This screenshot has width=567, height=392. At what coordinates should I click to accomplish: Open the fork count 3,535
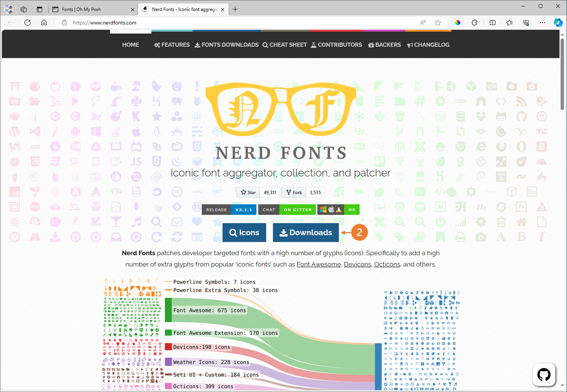coord(315,192)
